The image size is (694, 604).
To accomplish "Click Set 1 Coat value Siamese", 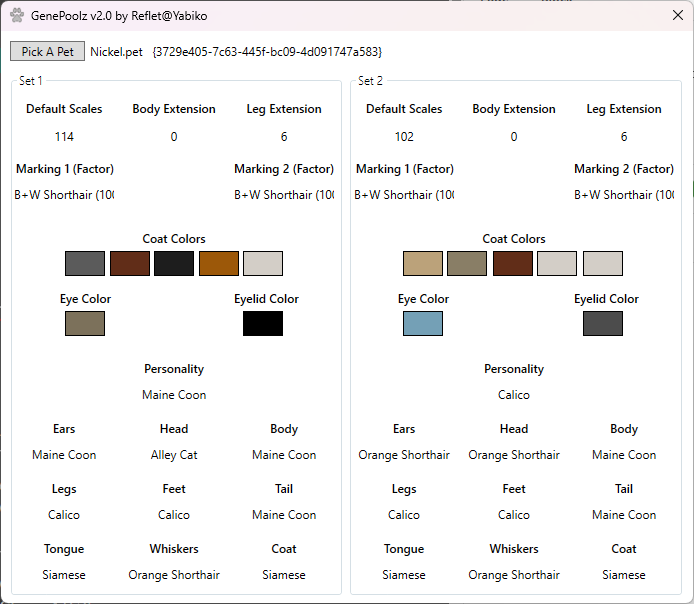I will click(284, 575).
